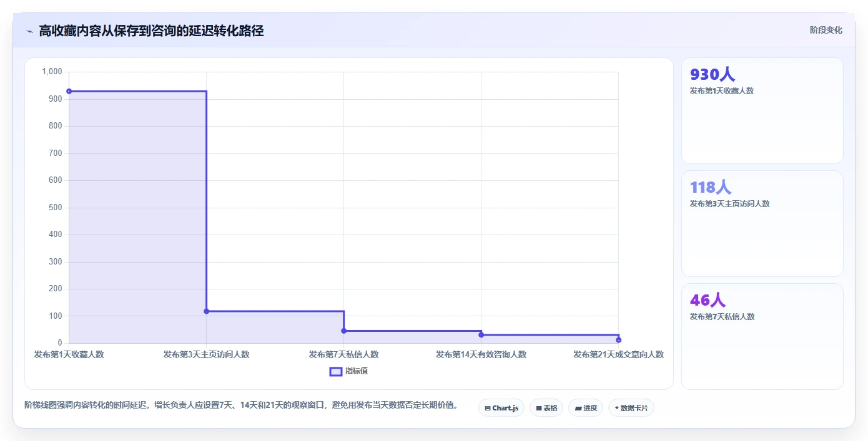Click the 发布第3天主页访问人数 x-axis label
The height and width of the screenshot is (441, 868).
click(206, 354)
